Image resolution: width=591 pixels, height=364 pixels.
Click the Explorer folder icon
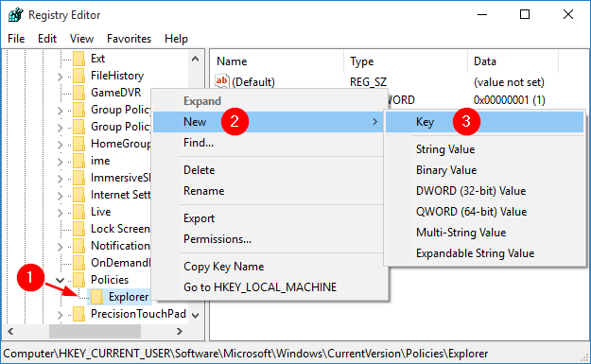[x=96, y=297]
